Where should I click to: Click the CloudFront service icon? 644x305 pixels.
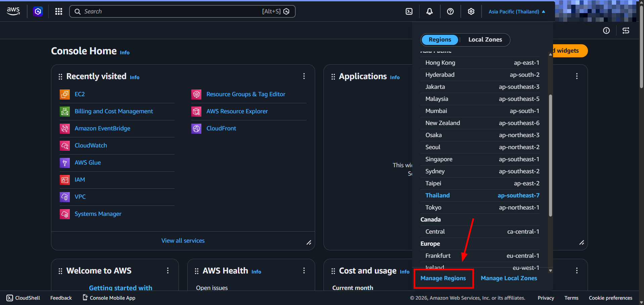(x=196, y=128)
